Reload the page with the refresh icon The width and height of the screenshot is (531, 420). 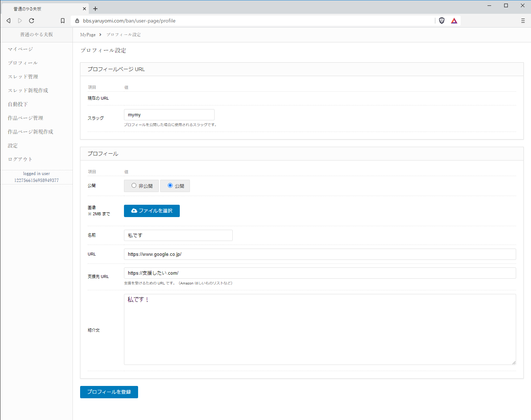(32, 21)
